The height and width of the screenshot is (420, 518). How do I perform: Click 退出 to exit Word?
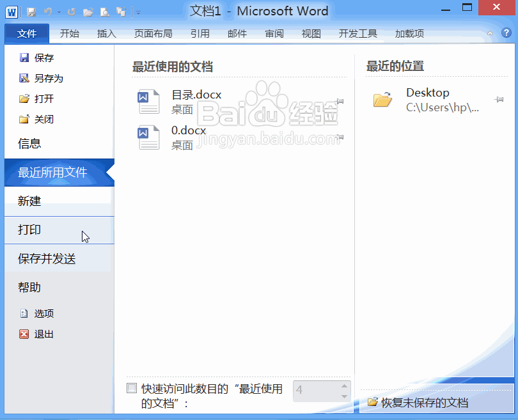[x=36, y=334]
